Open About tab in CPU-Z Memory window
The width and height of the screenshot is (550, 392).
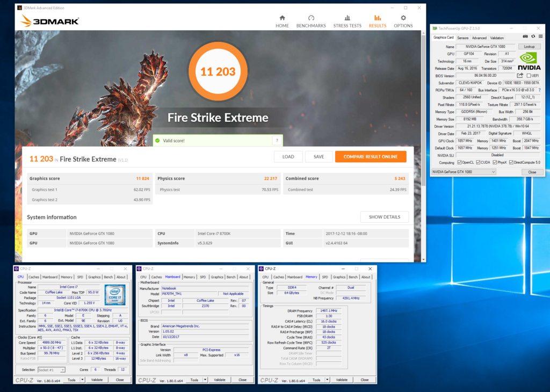pos(366,277)
